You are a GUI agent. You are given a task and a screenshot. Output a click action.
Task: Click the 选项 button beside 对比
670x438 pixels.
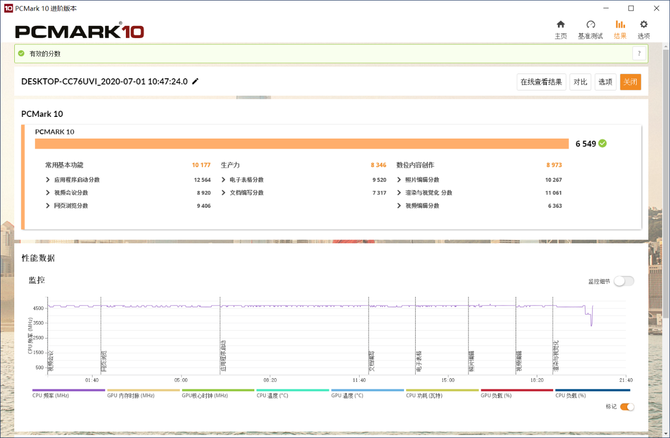[x=605, y=82]
